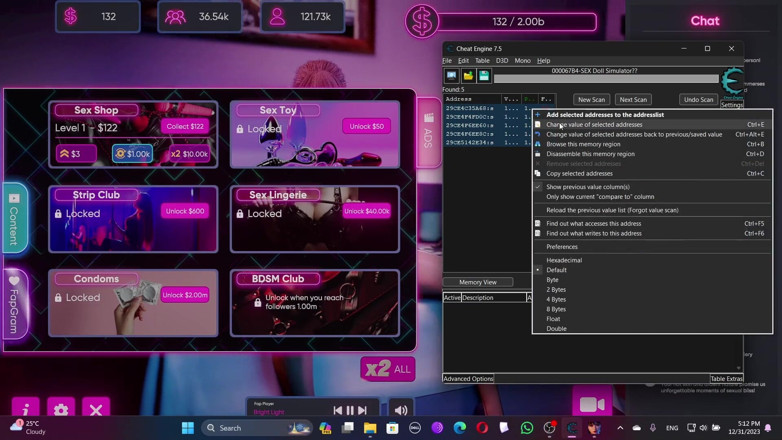Click the game info button
Viewport: 782px width, 440px height.
click(25, 409)
